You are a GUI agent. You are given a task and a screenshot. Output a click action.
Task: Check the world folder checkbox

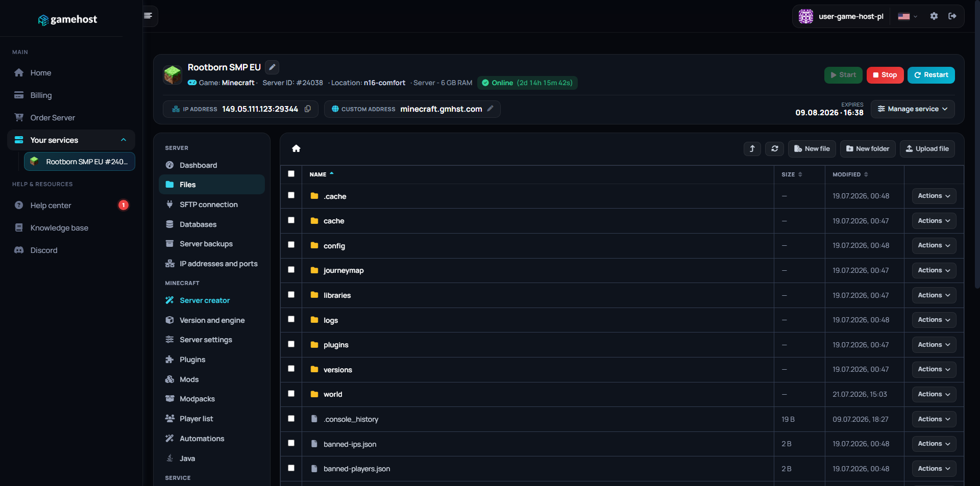click(291, 394)
